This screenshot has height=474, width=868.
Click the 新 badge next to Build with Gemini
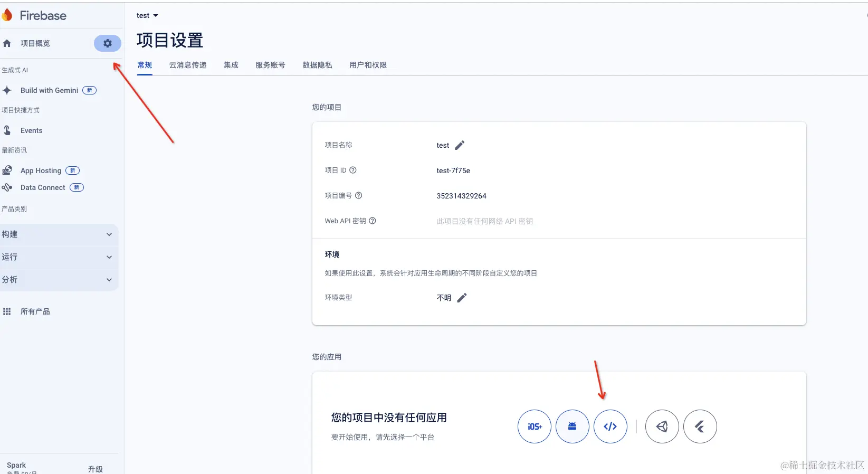point(89,90)
